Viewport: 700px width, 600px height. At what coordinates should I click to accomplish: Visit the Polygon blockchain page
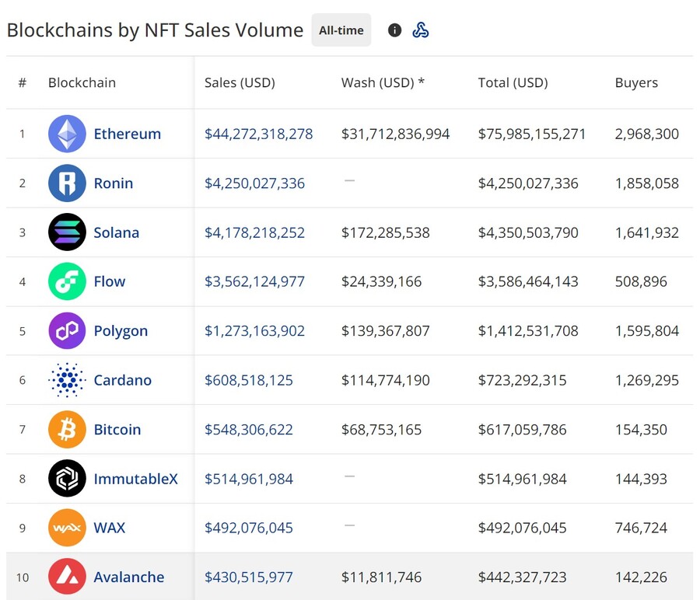point(121,331)
